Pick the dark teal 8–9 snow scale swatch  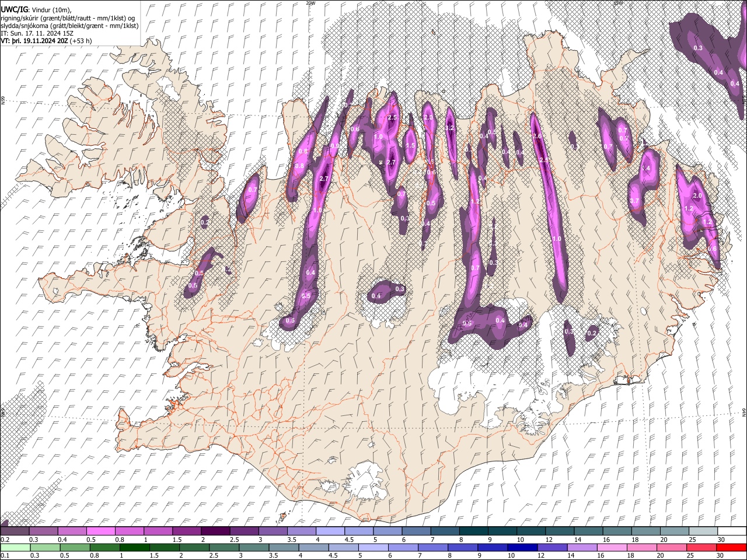tap(473, 531)
